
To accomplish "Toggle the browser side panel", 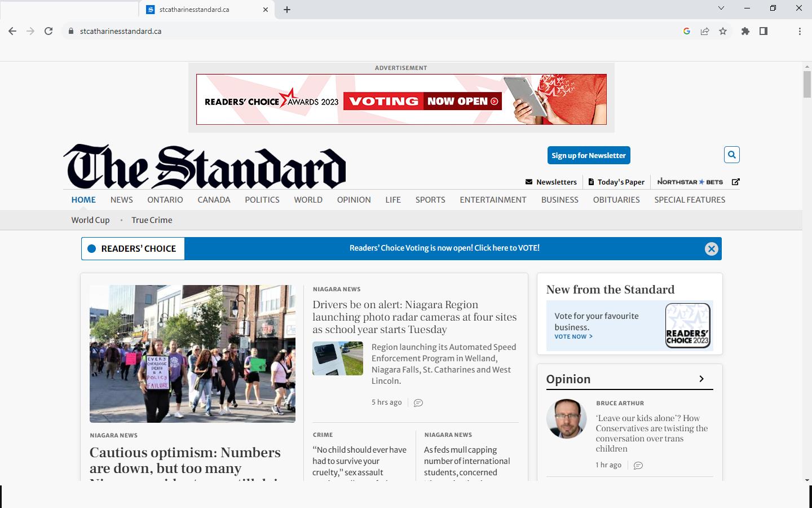I will 764,31.
